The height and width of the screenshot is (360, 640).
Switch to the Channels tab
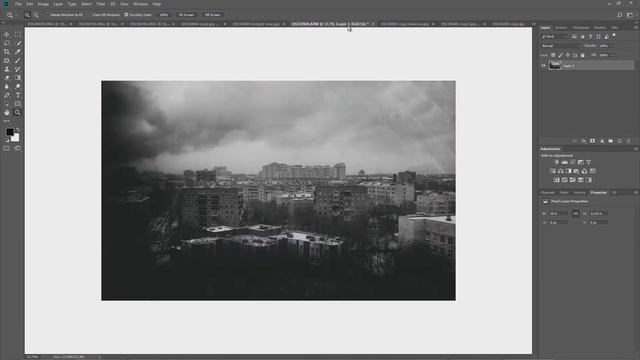point(547,193)
